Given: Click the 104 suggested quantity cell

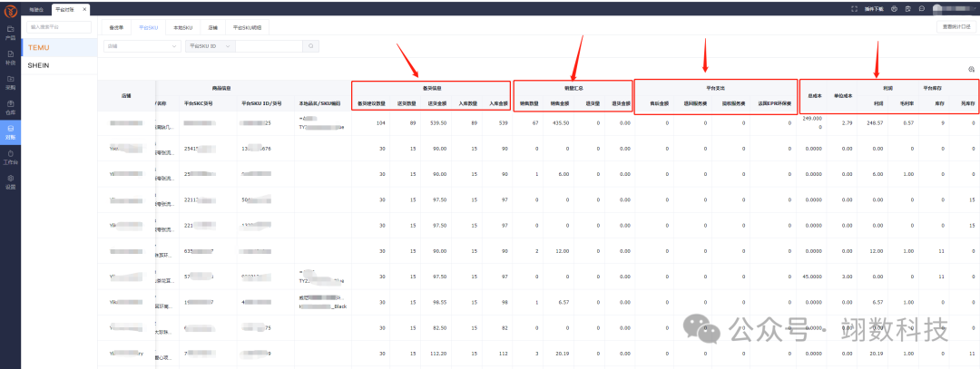Looking at the screenshot, I should tap(380, 123).
